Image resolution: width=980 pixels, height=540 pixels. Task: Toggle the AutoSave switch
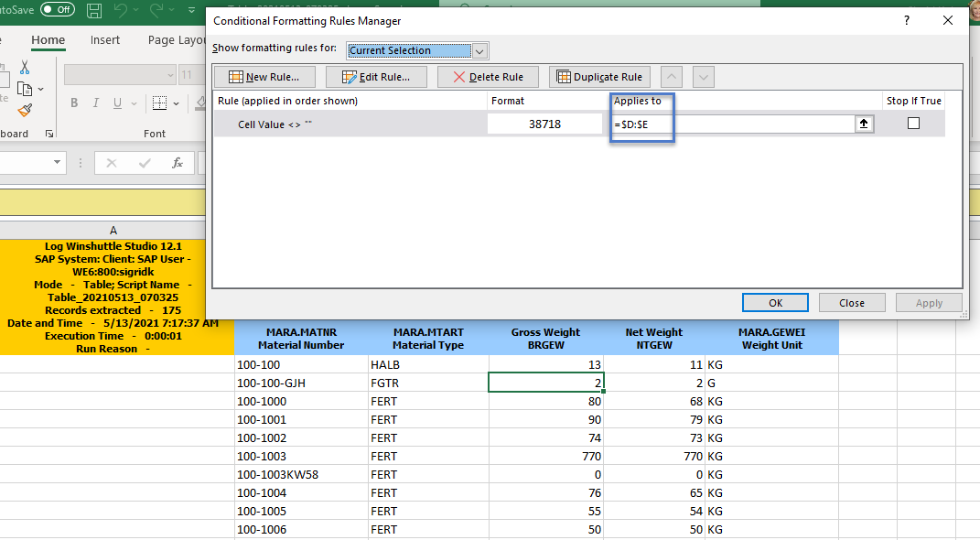(57, 10)
